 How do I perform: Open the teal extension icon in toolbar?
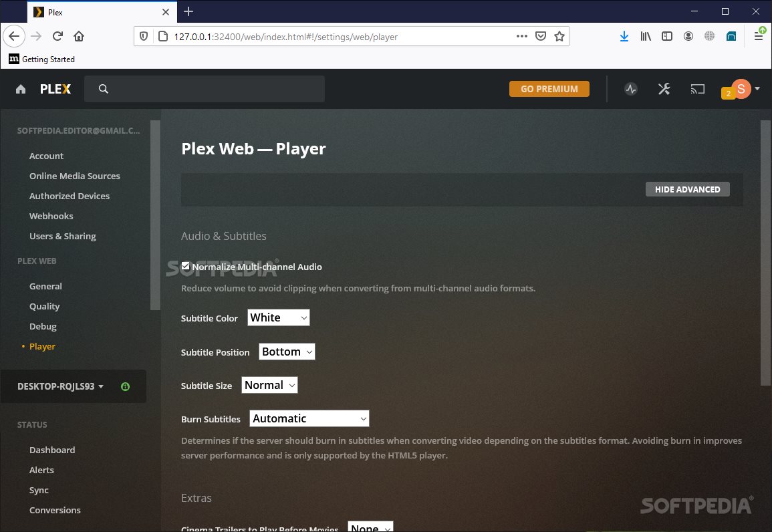(731, 36)
